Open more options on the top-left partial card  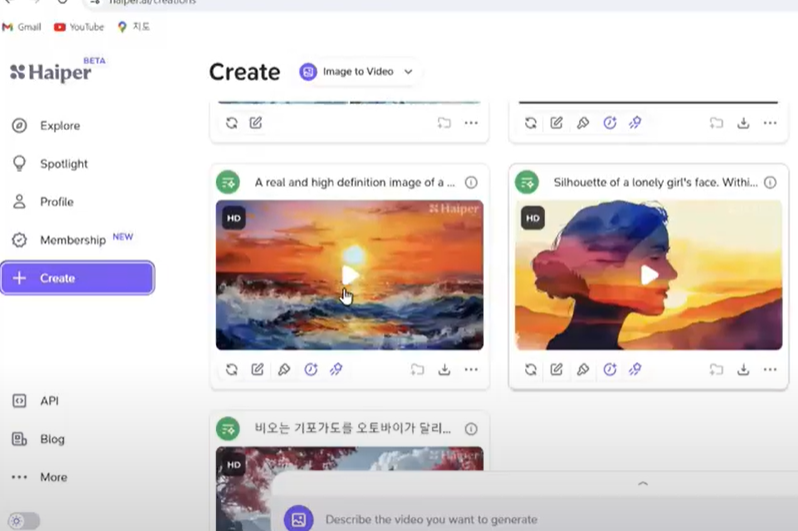(x=471, y=123)
